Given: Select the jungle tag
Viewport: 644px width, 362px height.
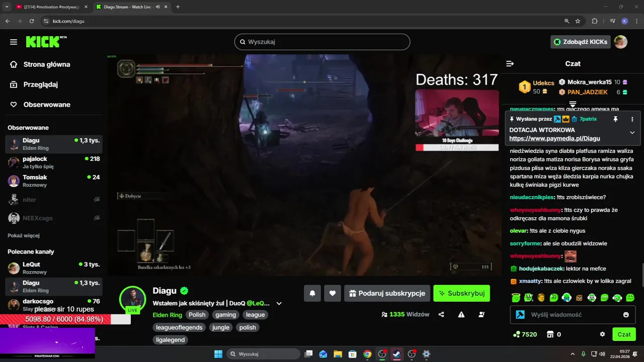Looking at the screenshot, I should coord(220,327).
